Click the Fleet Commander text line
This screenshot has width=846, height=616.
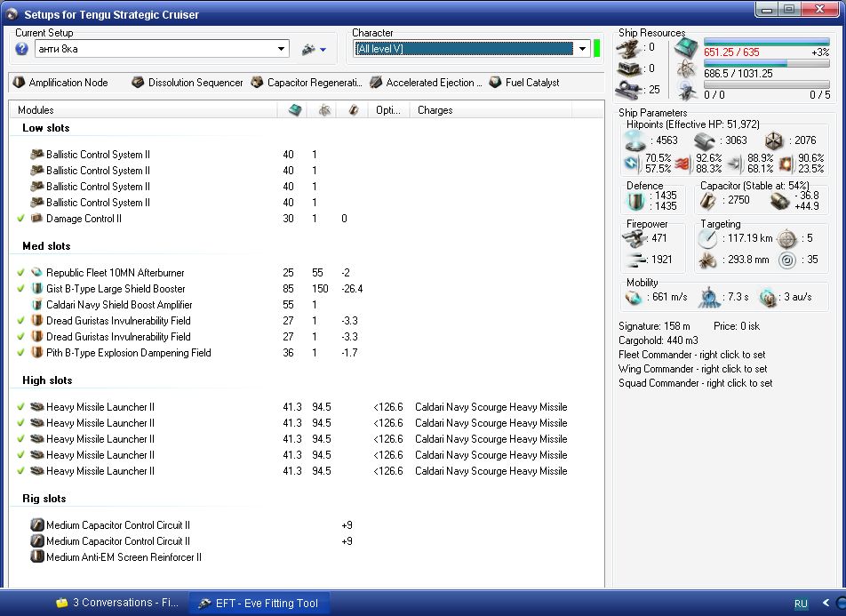691,355
